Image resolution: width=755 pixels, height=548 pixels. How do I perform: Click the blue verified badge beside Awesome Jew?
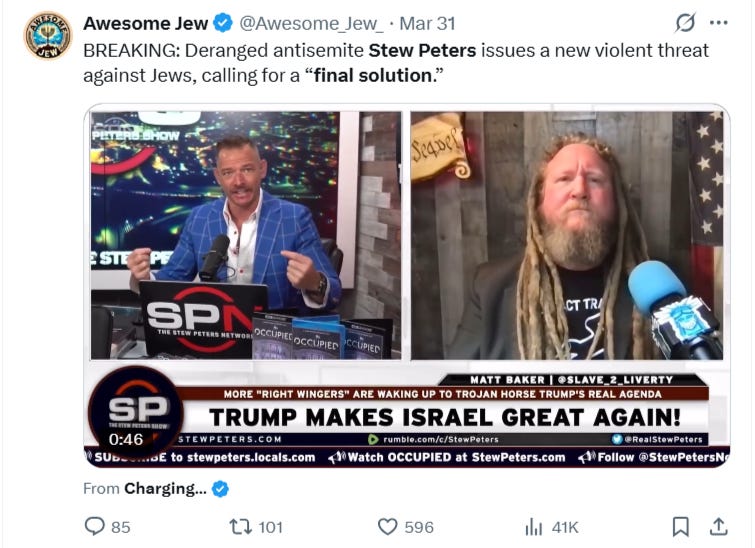click(223, 23)
